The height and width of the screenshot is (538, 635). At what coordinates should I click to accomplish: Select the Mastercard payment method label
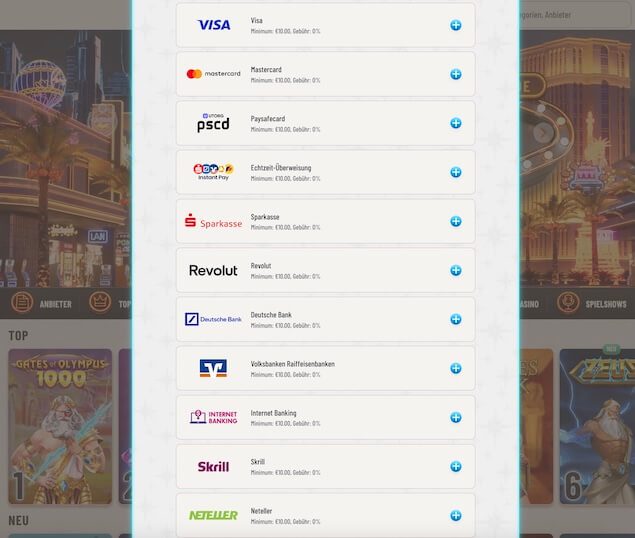point(266,70)
